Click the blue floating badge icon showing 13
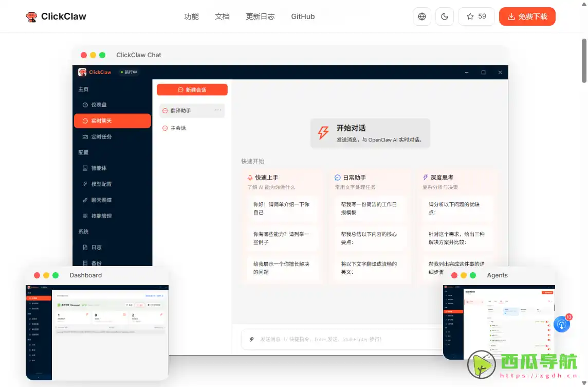588x387 pixels. 562,324
